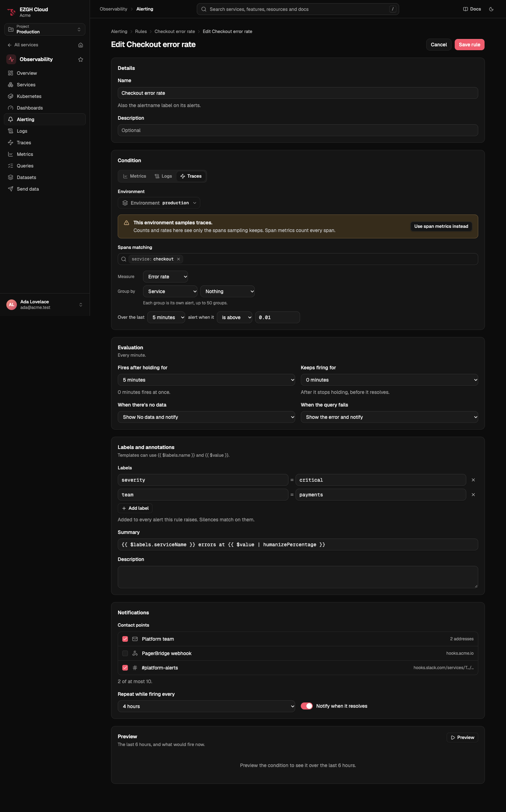Open the When there's no data dropdown
This screenshot has width=506, height=812.
tap(206, 417)
